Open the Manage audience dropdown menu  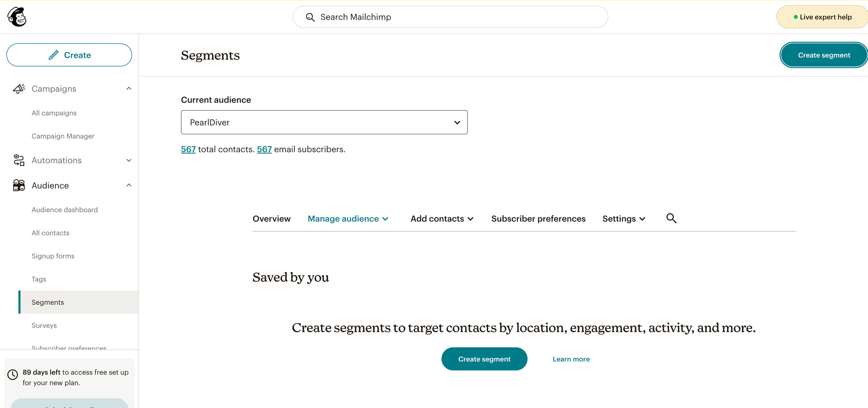point(348,219)
